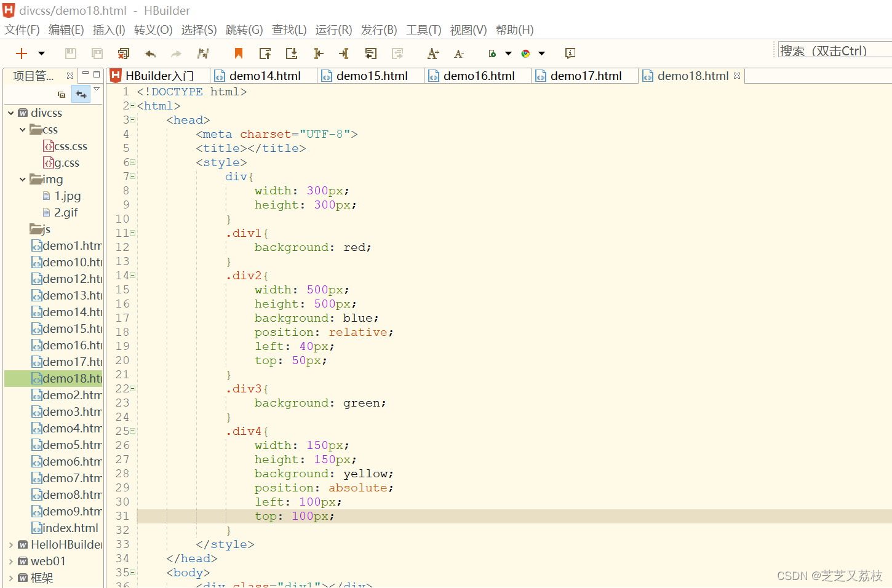The height and width of the screenshot is (588, 892).
Task: Switch to the demo14.html tab
Action: coord(265,76)
